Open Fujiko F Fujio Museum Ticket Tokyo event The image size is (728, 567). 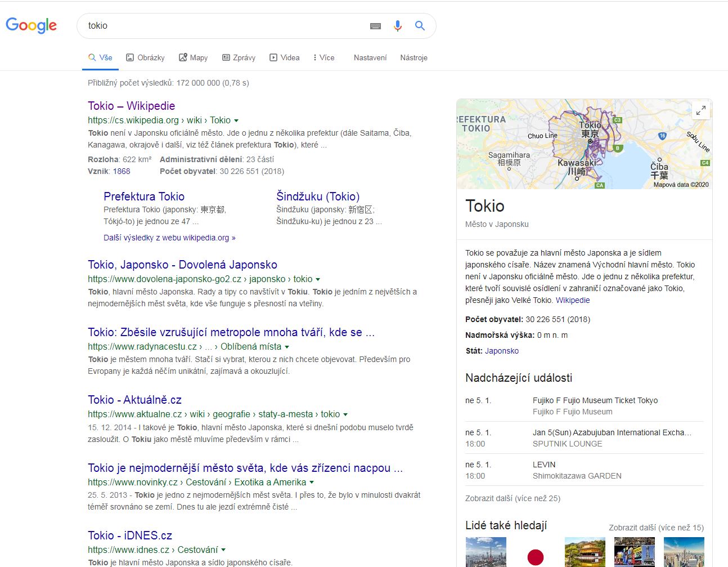[x=595, y=400]
